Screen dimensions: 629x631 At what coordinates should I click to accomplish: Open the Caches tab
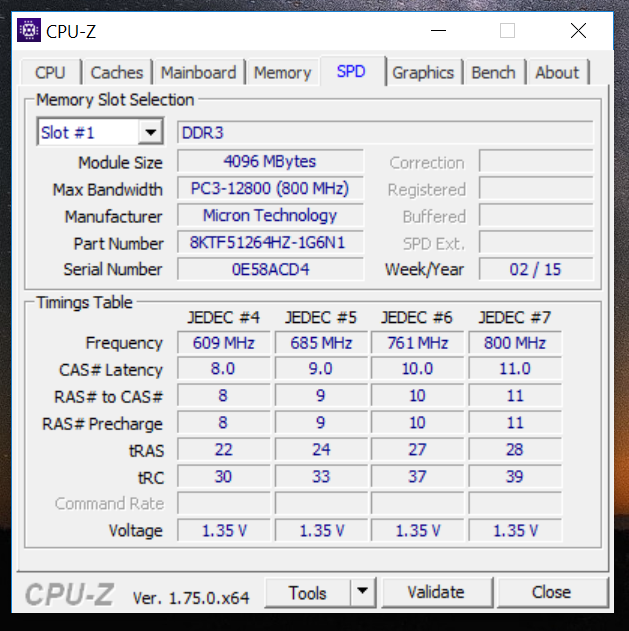click(x=117, y=73)
